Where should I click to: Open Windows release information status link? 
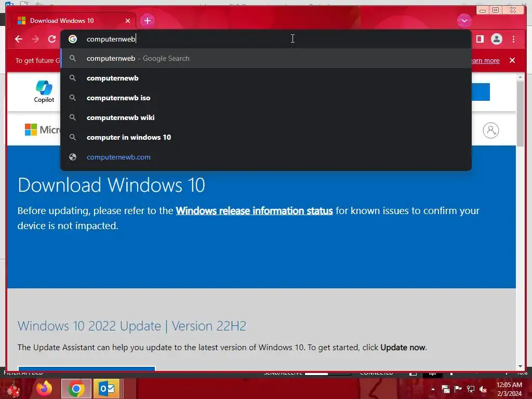click(254, 211)
